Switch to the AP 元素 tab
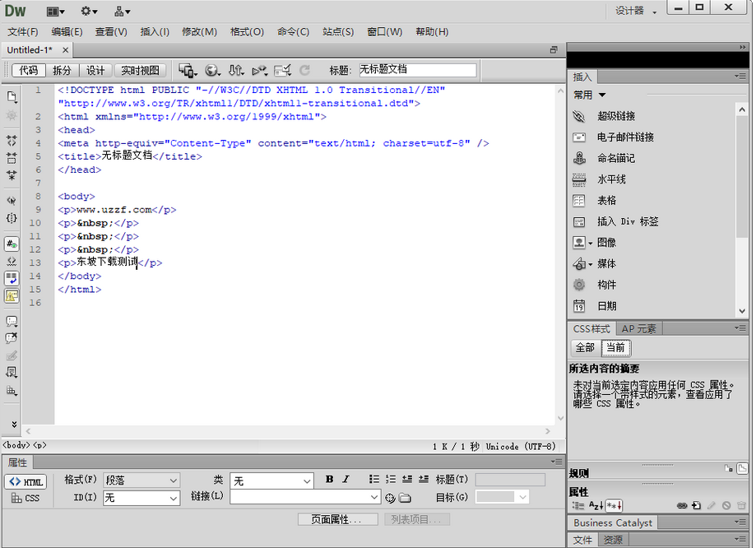 pos(639,329)
